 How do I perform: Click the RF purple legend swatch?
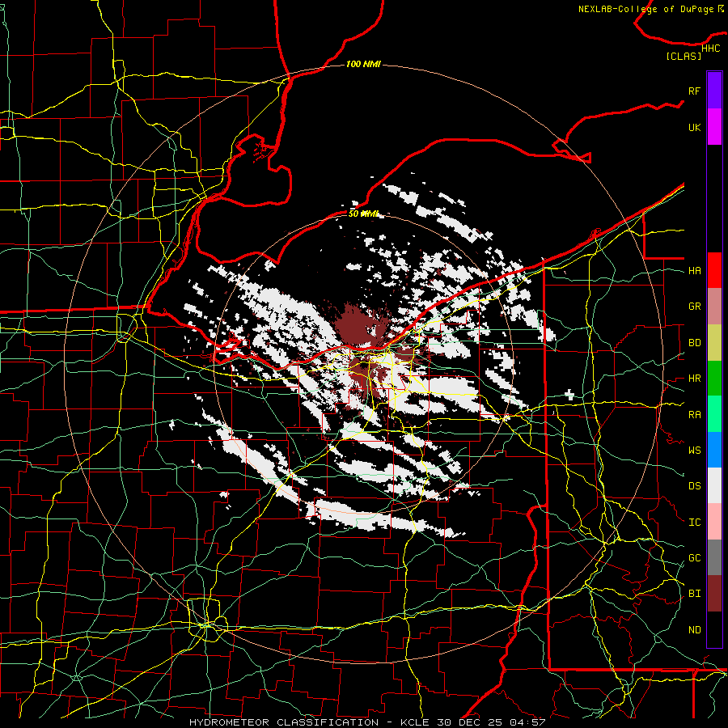[x=714, y=91]
